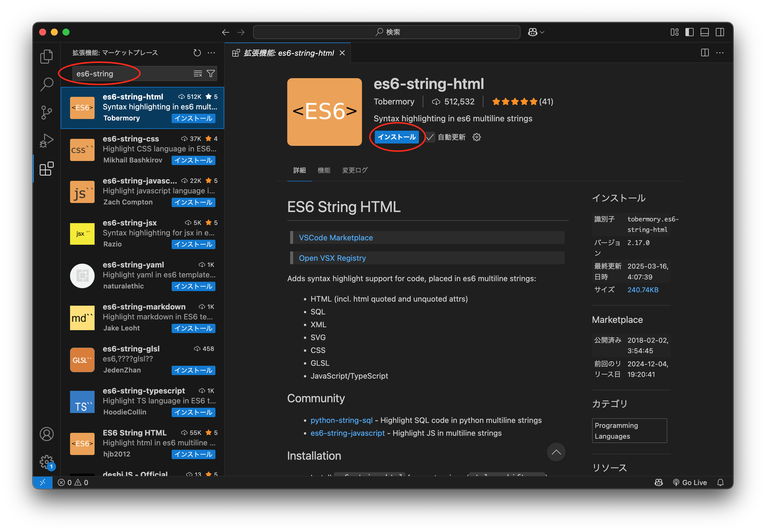Toggle primary side bar visibility

click(689, 32)
